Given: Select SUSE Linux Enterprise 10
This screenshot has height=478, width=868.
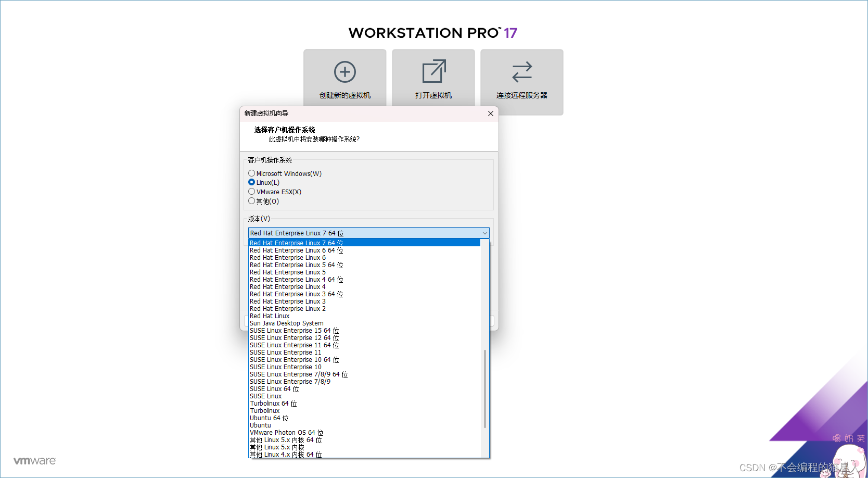Looking at the screenshot, I should pos(364,367).
